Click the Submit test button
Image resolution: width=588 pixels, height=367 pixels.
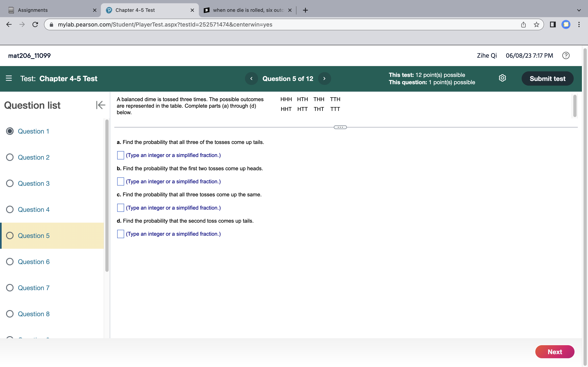pyautogui.click(x=547, y=79)
